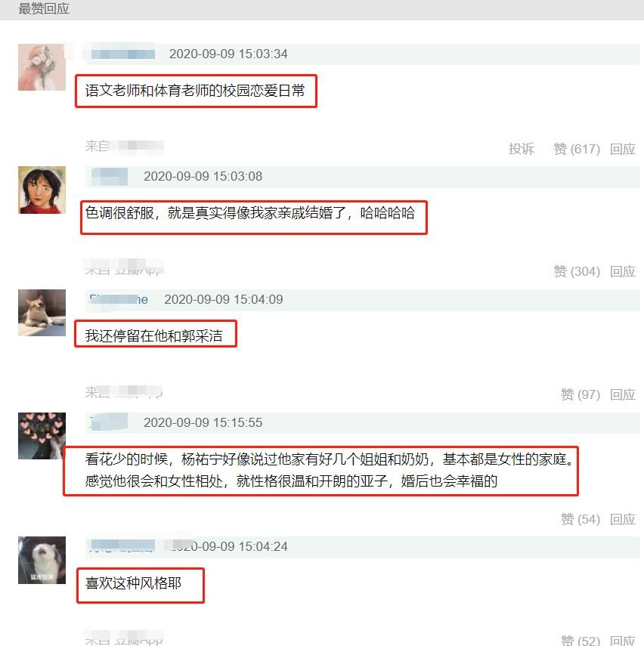Open the lying cat avatar
The image size is (644, 646).
[42, 313]
